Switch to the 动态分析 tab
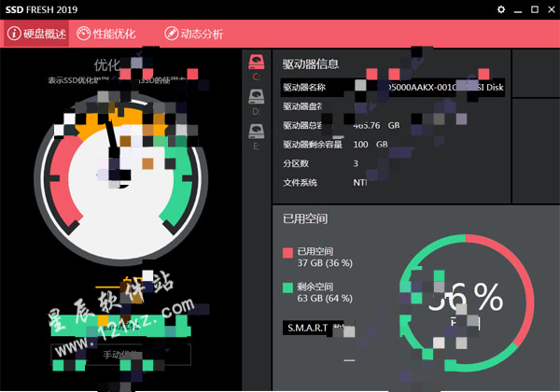This screenshot has height=392, width=560. tap(194, 34)
